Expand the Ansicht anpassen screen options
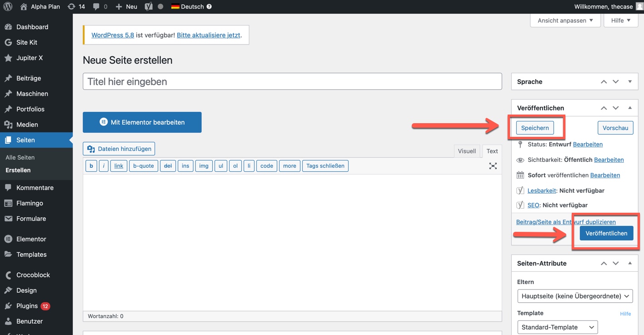Screen dimensions: 644x335 (x=565, y=20)
